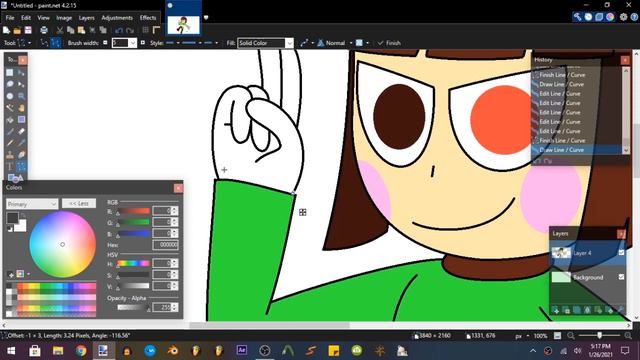640x360 pixels.
Task: Select the Recolor tool
Action: [21, 155]
